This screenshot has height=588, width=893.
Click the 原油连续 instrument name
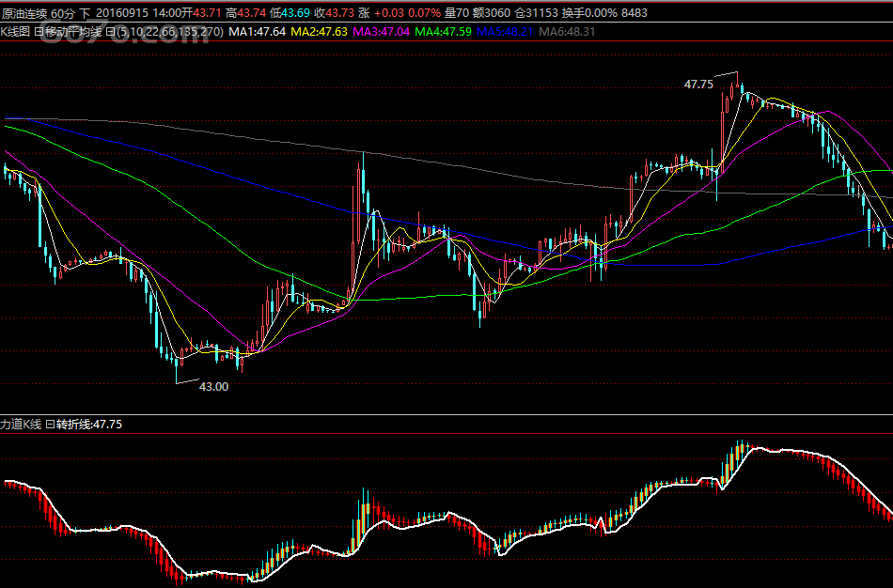coord(24,12)
